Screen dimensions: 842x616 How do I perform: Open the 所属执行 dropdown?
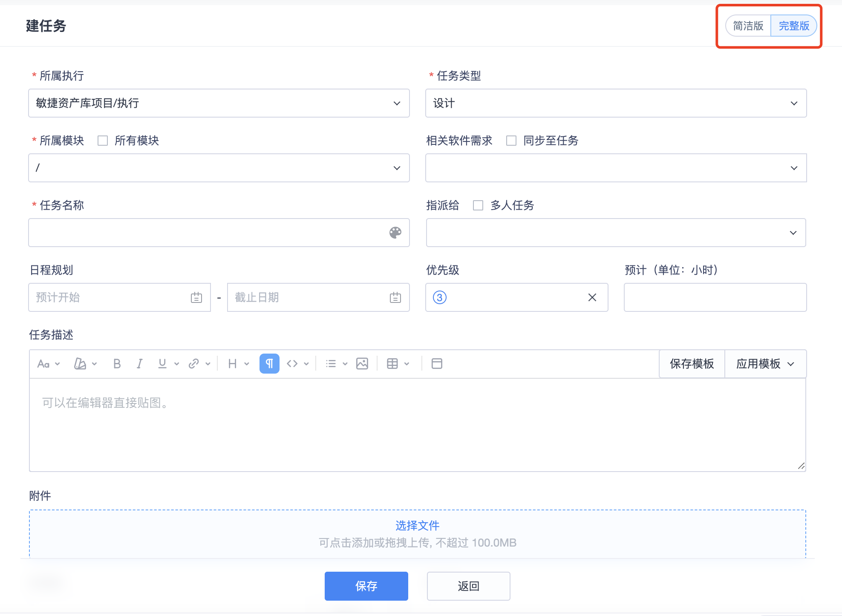coord(219,103)
